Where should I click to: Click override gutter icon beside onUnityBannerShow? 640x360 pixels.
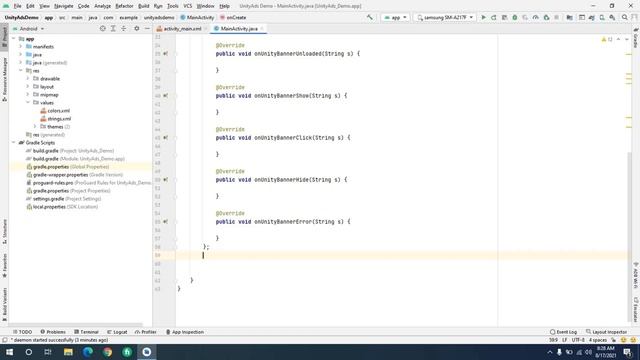[165, 96]
